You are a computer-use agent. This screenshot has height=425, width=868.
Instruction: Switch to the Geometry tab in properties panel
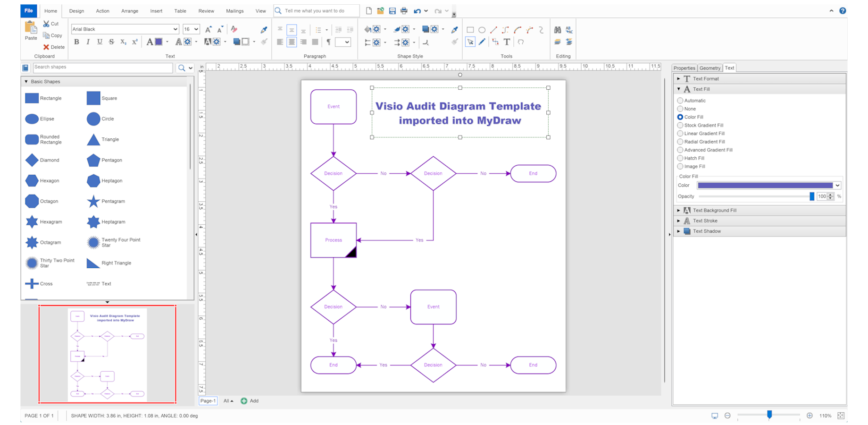click(x=709, y=68)
